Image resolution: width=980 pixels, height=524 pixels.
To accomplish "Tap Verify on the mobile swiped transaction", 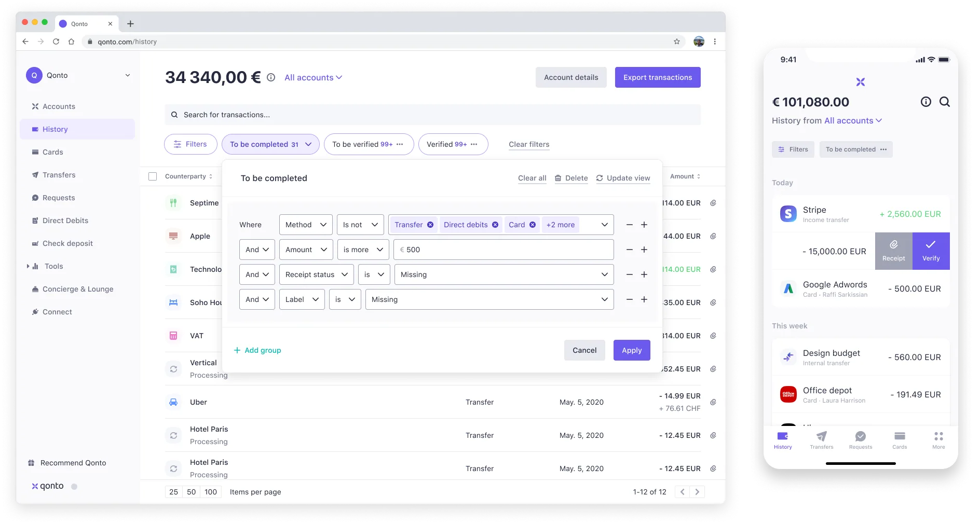I will (x=931, y=251).
